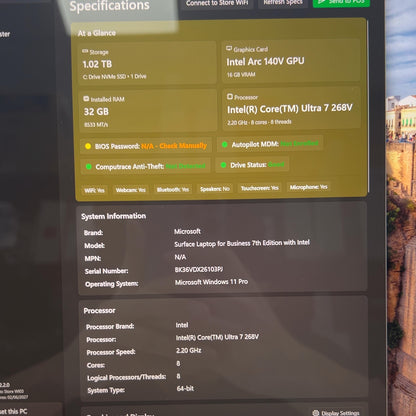Click the Storage drive icon
Viewport: 416px width, 416px height.
[85, 51]
